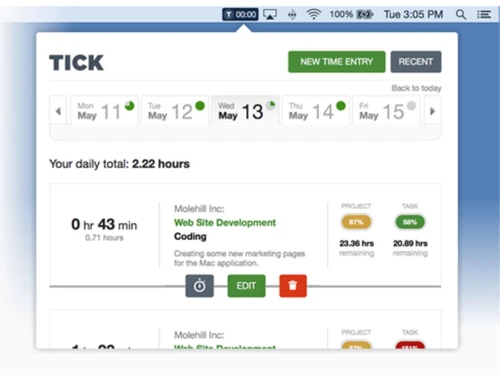The width and height of the screenshot is (500, 375).
Task: Click the 0 hr 43 min duration
Action: [104, 224]
